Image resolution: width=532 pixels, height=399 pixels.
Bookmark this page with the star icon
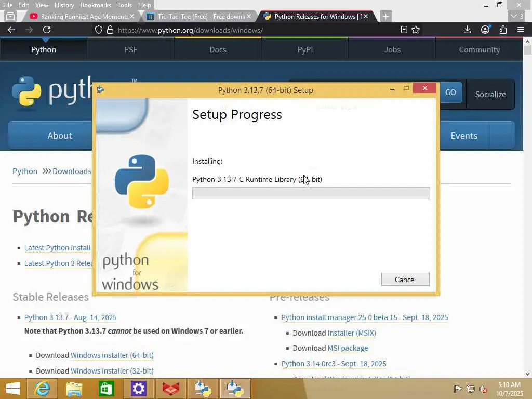click(416, 30)
